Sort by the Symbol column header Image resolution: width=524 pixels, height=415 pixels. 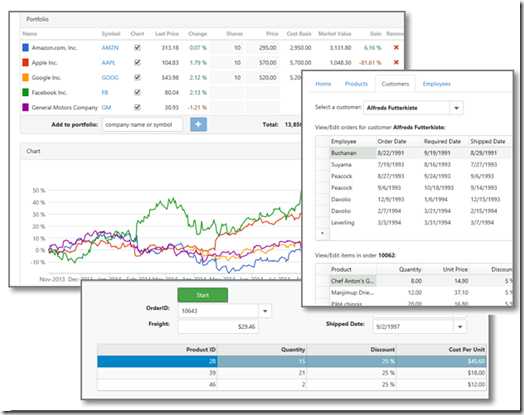point(111,34)
